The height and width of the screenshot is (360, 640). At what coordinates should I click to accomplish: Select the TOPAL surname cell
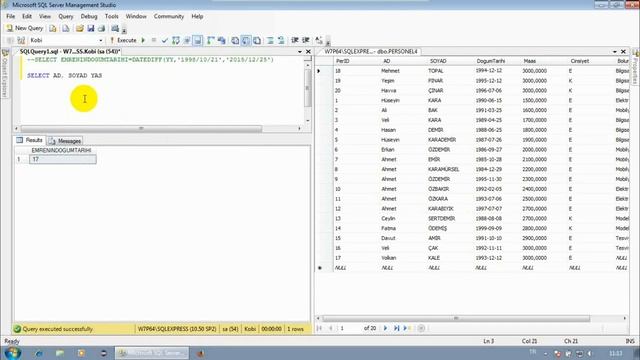pyautogui.click(x=450, y=71)
